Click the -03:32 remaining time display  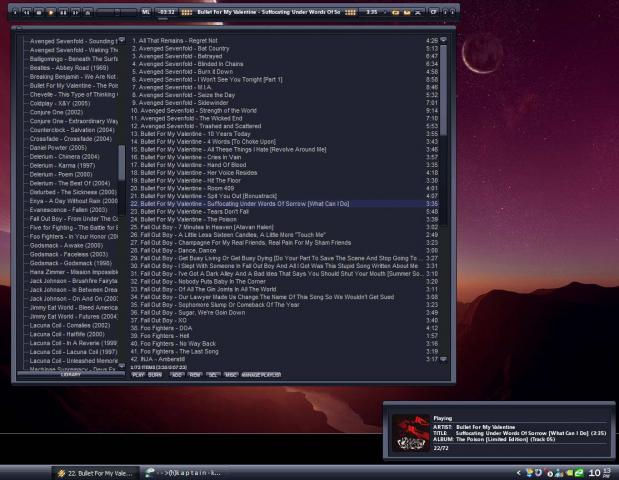click(x=166, y=12)
